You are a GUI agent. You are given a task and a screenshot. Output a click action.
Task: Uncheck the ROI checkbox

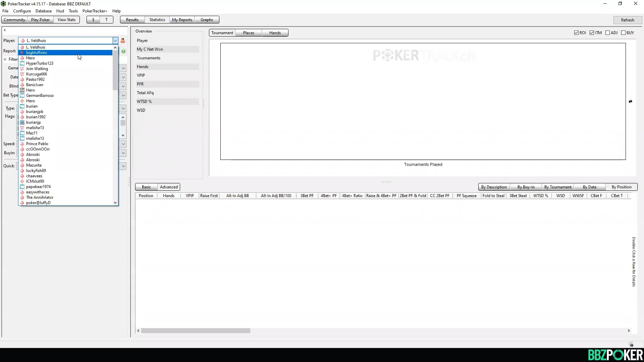pos(576,33)
